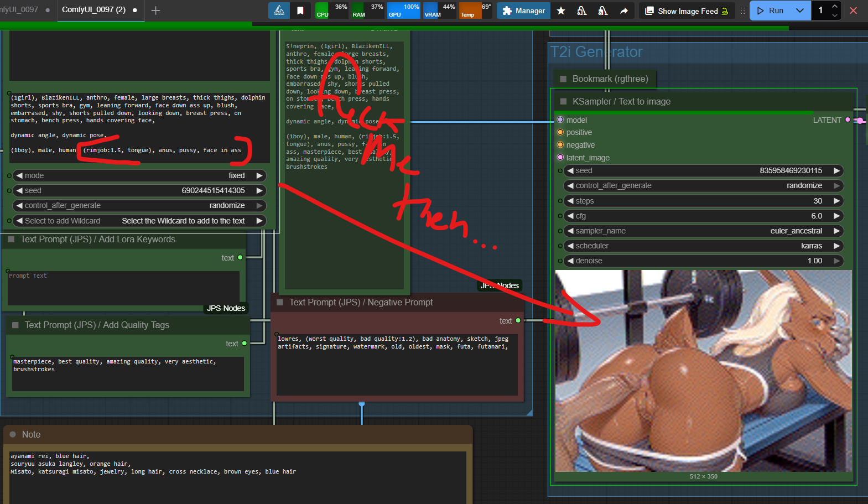
Task: Decrease KSampler cfg with left arrow
Action: [x=570, y=216]
